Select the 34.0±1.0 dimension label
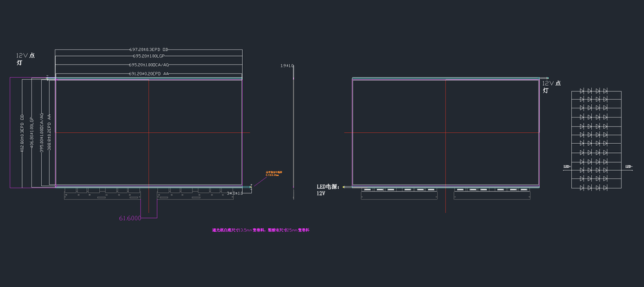The width and height of the screenshot is (644, 287). pos(235,193)
